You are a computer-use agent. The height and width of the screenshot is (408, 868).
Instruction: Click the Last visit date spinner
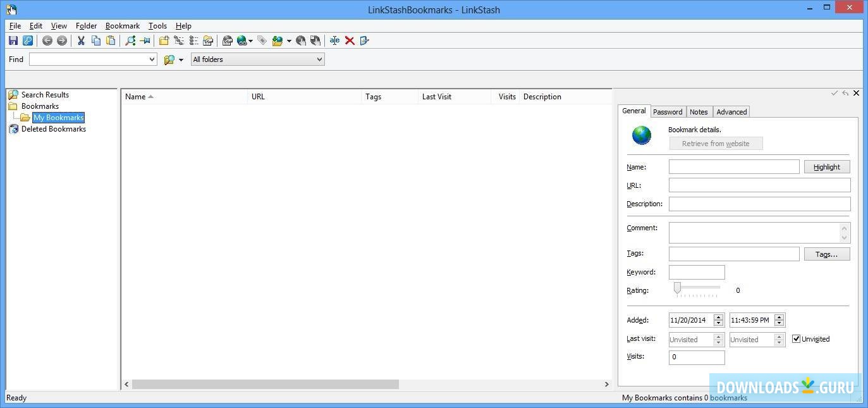718,340
